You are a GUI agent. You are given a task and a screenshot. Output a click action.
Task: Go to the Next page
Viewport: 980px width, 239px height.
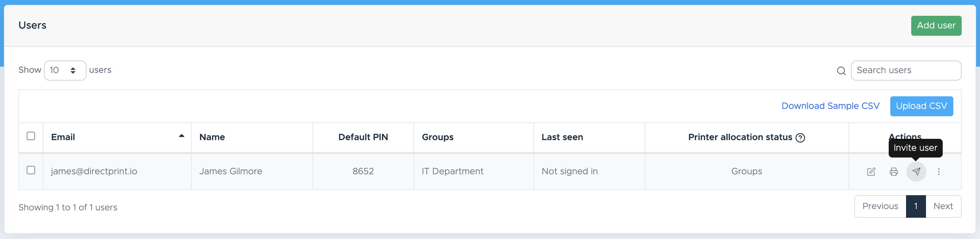point(943,206)
